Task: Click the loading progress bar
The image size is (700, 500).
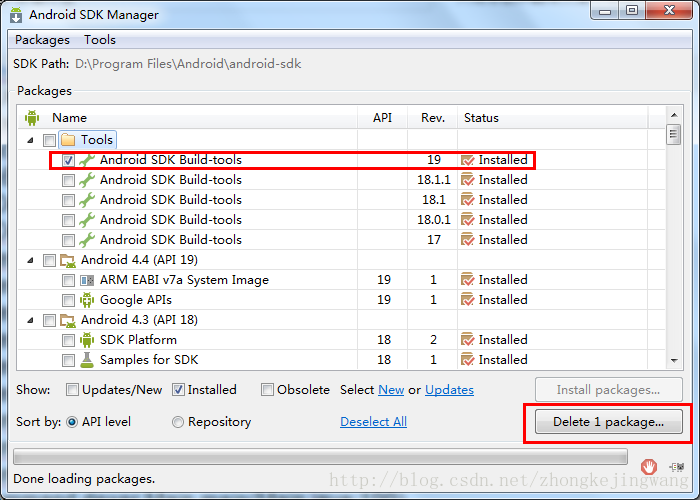Action: tap(321, 457)
